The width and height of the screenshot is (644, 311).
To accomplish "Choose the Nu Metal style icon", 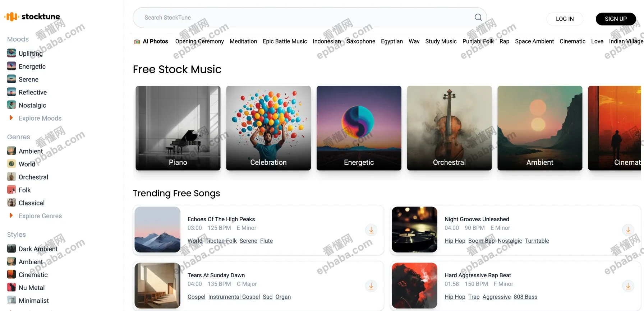I will (11, 287).
